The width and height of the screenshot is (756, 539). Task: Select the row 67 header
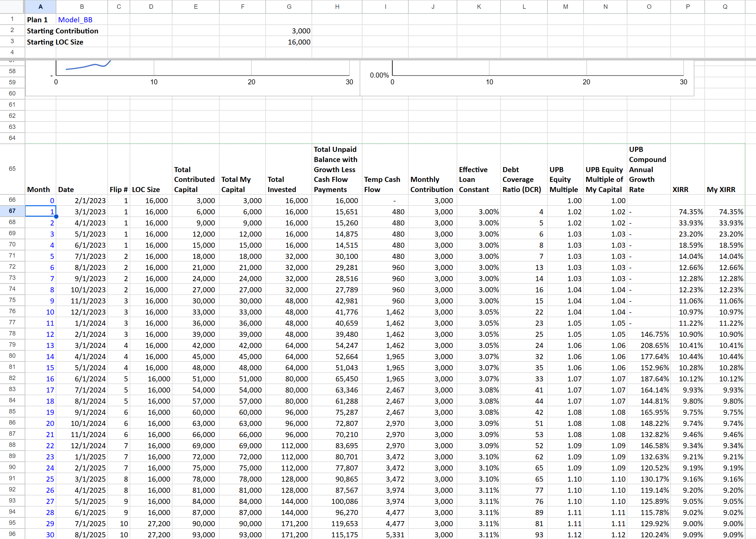12,211
